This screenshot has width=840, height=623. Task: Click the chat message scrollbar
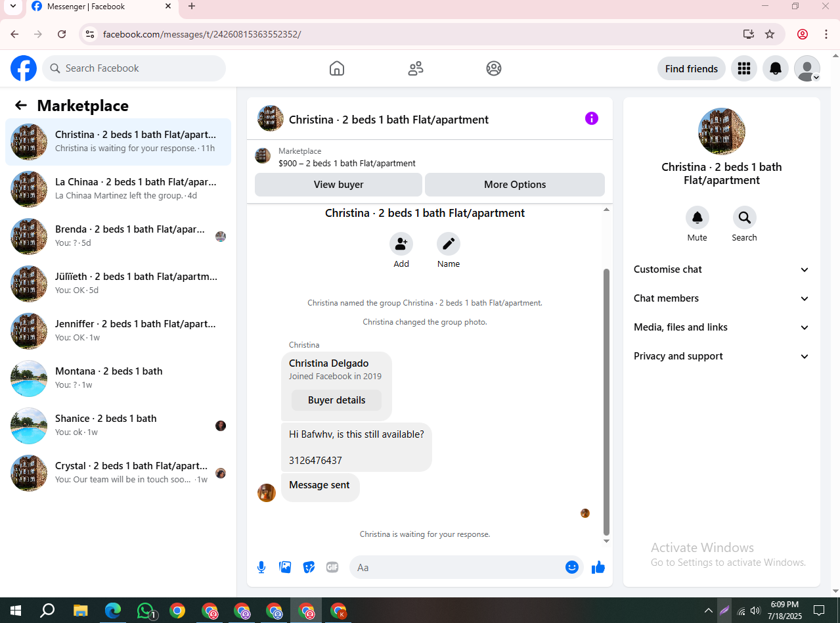click(606, 401)
